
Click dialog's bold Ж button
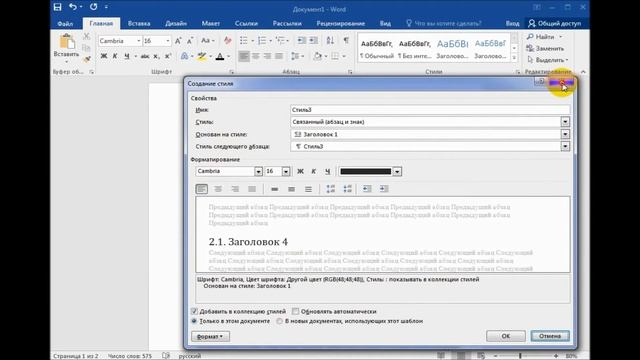pyautogui.click(x=300, y=171)
